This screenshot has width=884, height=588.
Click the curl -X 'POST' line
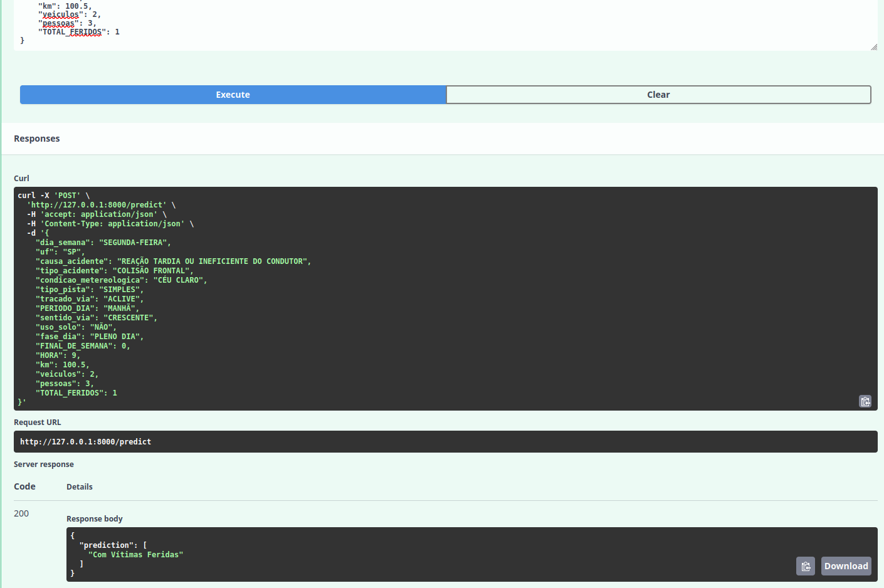[53, 196]
